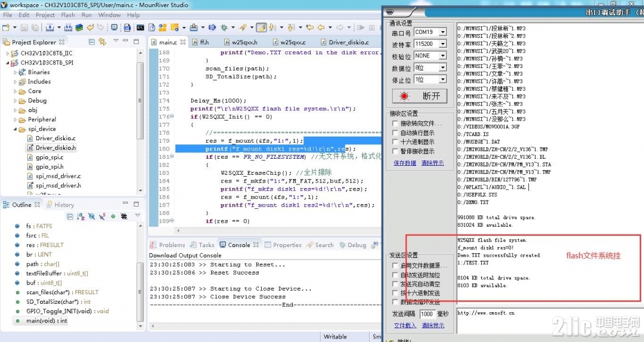Click the blue skip-arrow toolbar icon

(212, 27)
